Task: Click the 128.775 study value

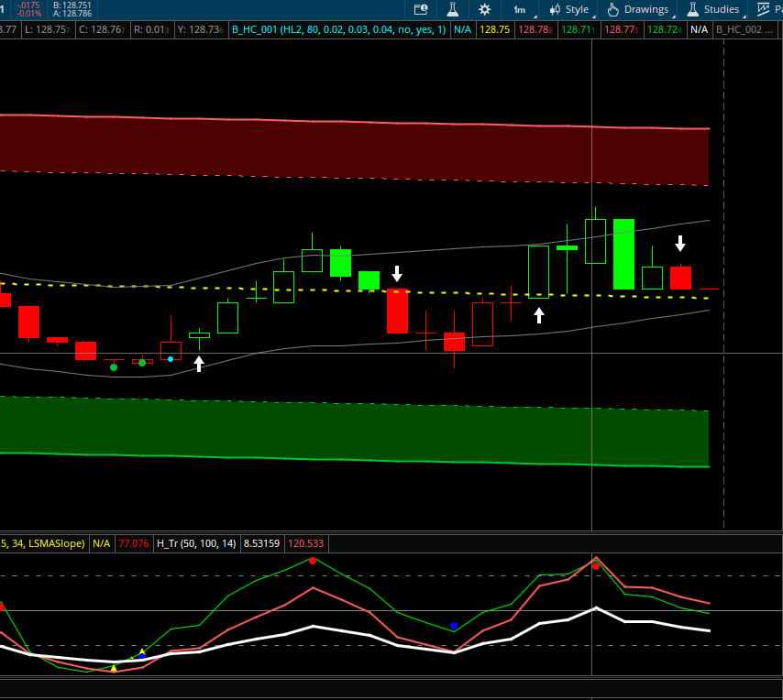Action: tap(622, 29)
